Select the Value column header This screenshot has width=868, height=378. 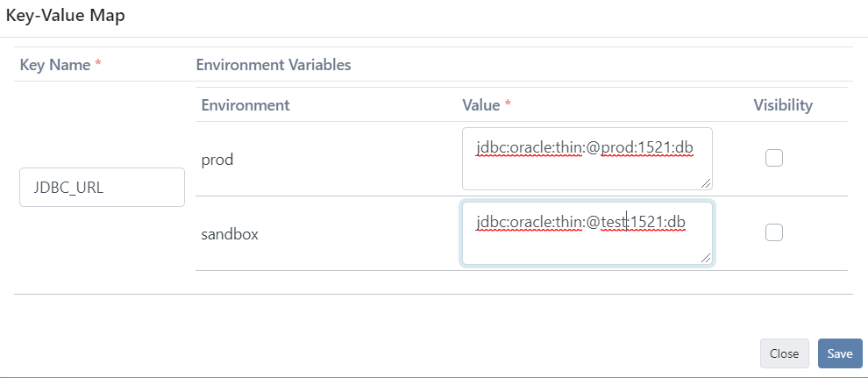[481, 104]
